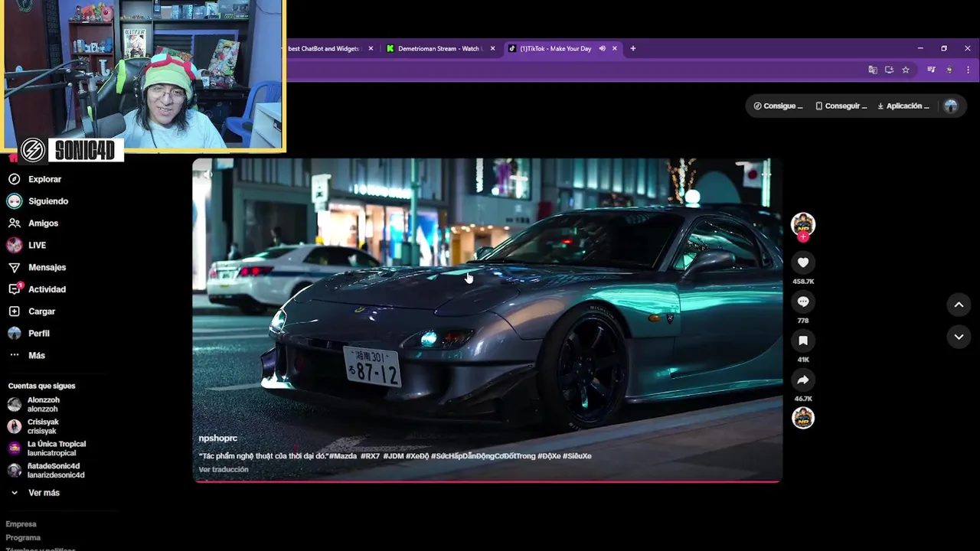This screenshot has width=980, height=551.
Task: Open the video's three-dot options menu
Action: pyautogui.click(x=766, y=174)
